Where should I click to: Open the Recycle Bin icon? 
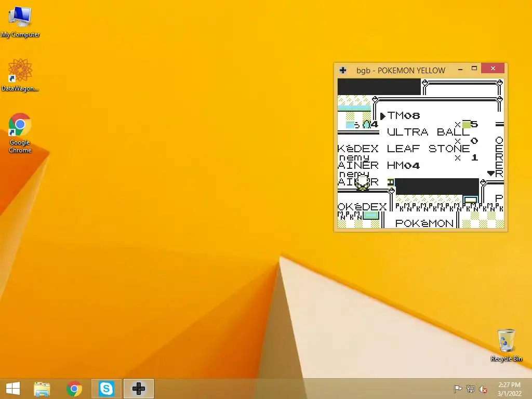click(x=506, y=345)
